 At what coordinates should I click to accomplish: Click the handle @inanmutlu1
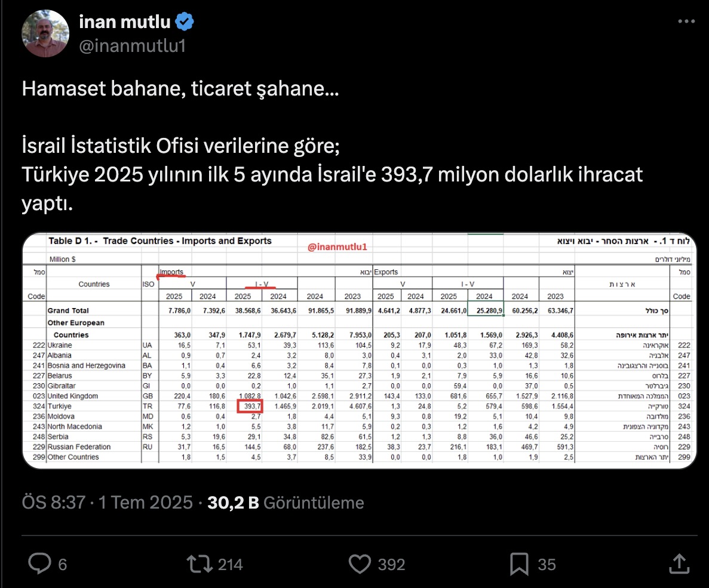[x=133, y=45]
